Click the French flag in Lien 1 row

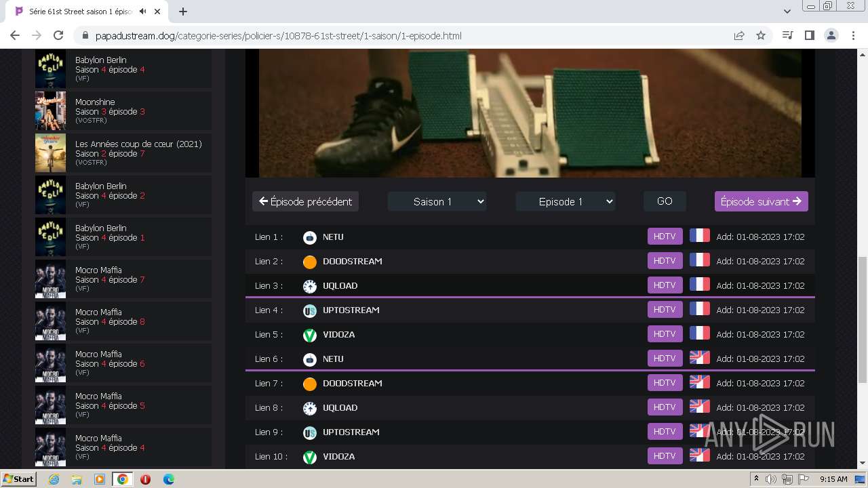click(699, 236)
